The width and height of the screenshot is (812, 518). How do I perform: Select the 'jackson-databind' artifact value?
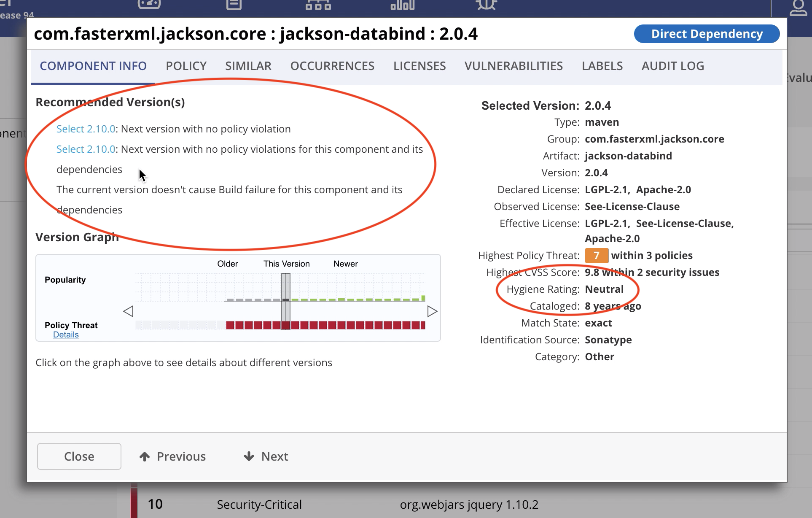click(629, 156)
